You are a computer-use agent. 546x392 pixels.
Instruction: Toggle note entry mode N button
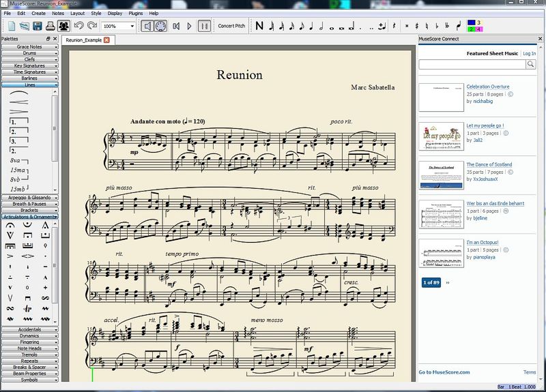(x=259, y=26)
